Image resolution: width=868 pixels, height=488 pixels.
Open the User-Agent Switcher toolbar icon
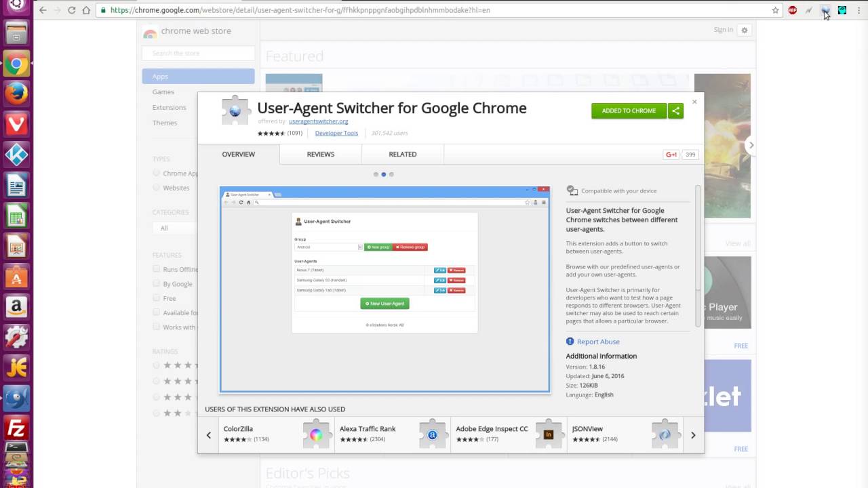point(825,10)
